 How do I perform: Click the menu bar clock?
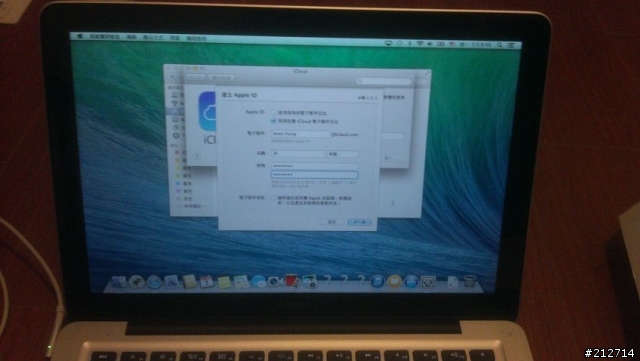click(x=476, y=45)
